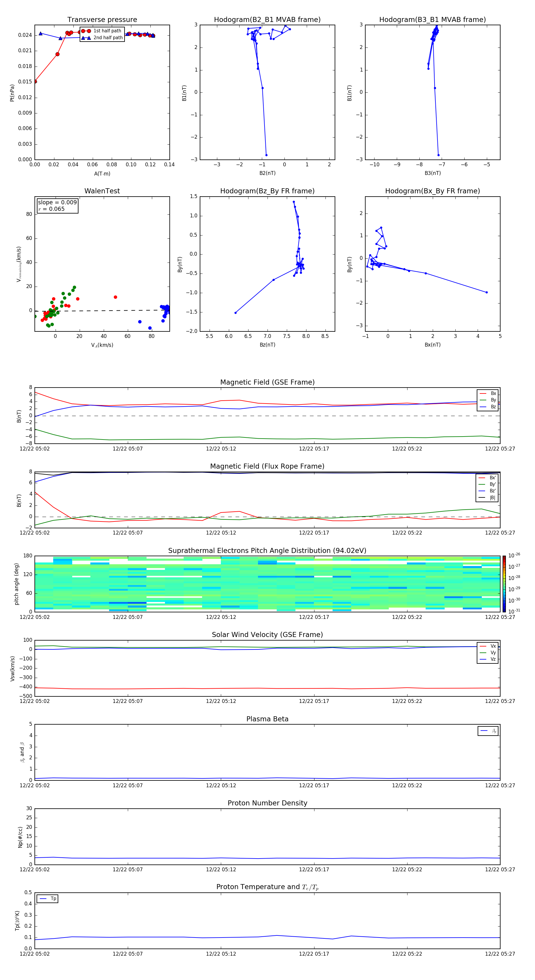
Task: Click the "WalenTest" plot title
Action: [102, 191]
